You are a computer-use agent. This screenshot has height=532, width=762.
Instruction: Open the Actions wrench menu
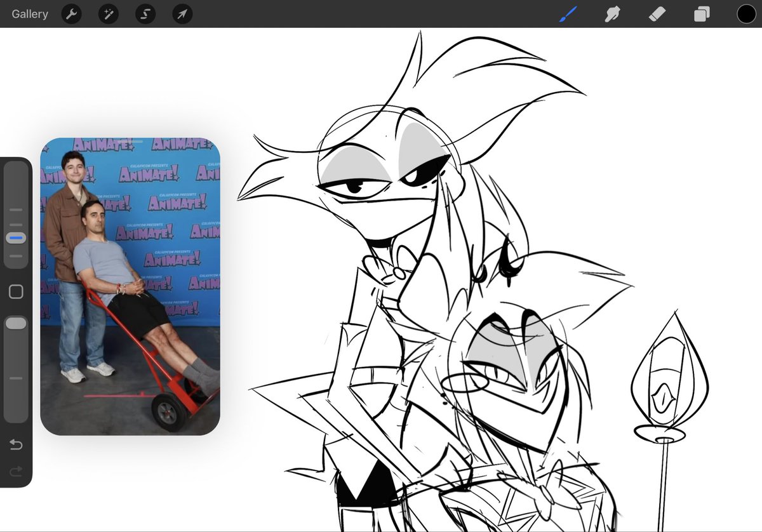pos(71,14)
